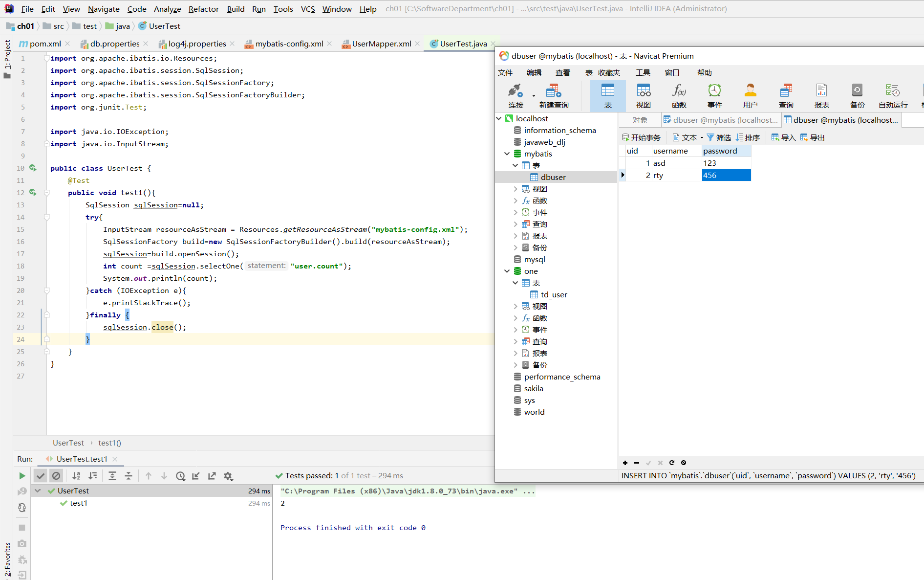Select Report (报表) toolbar icon in Navicat
The image size is (924, 580).
tap(821, 96)
